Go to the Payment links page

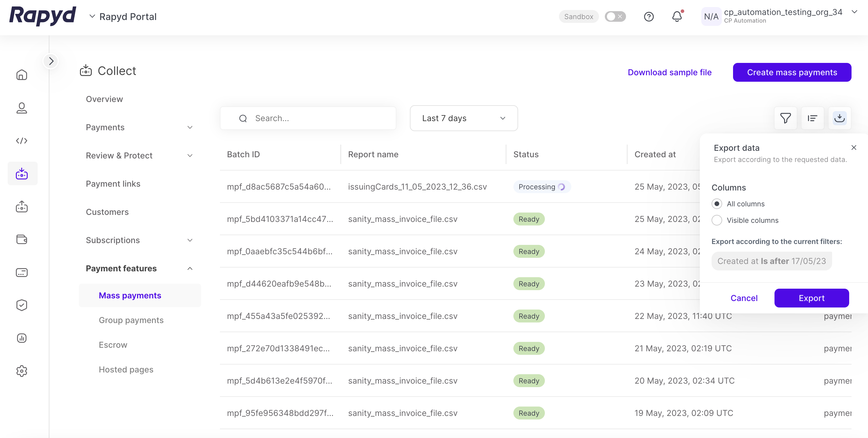113,184
